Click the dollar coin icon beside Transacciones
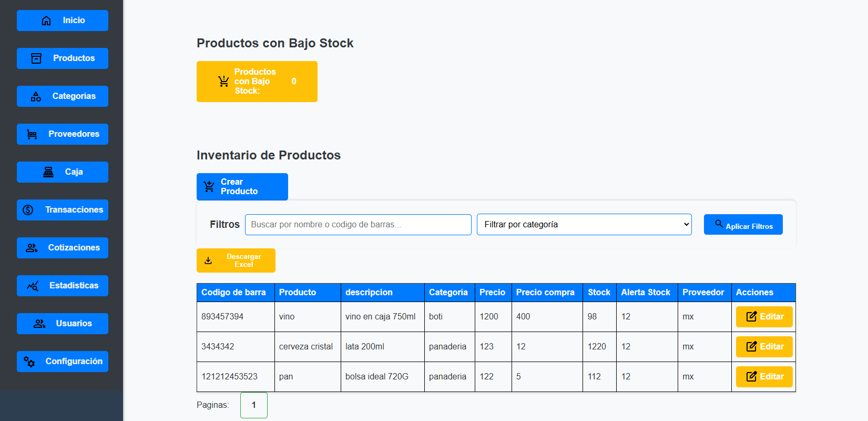 click(28, 210)
